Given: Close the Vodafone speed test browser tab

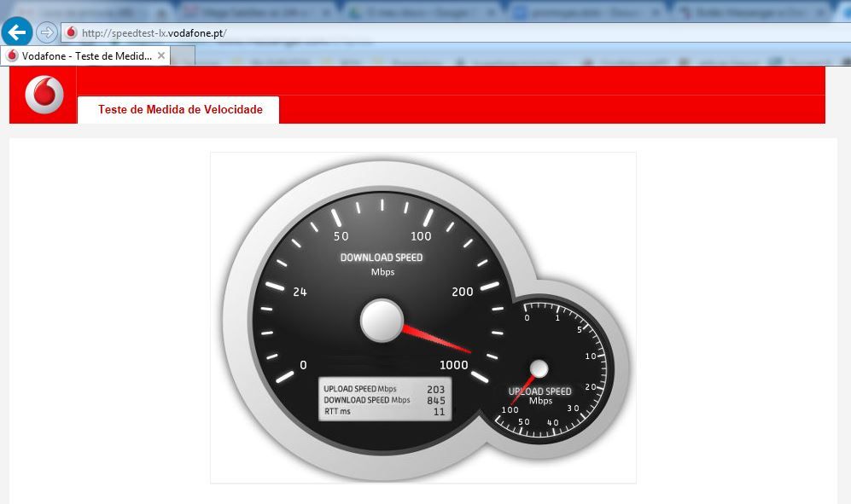Looking at the screenshot, I should (x=161, y=55).
